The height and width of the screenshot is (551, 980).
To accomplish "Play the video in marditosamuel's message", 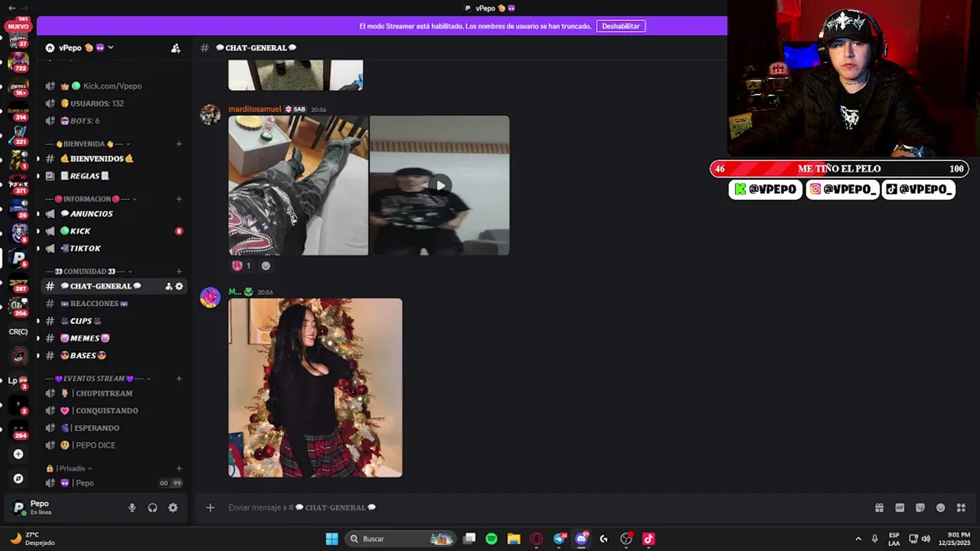I will (x=439, y=185).
